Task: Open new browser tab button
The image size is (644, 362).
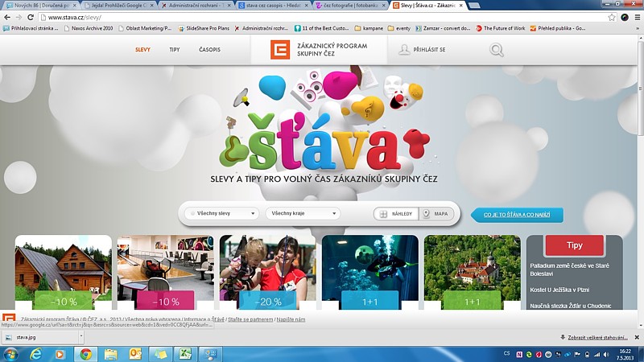Action: tap(474, 6)
